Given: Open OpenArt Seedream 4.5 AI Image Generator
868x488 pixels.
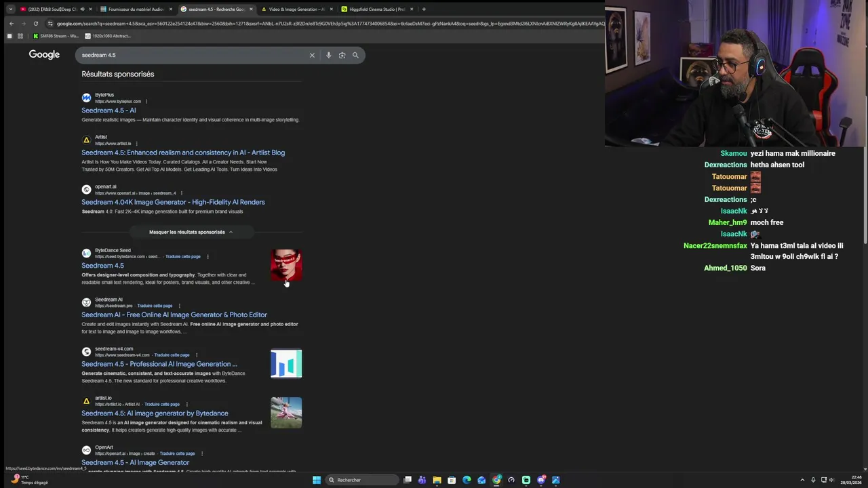Looking at the screenshot, I should [x=136, y=462].
